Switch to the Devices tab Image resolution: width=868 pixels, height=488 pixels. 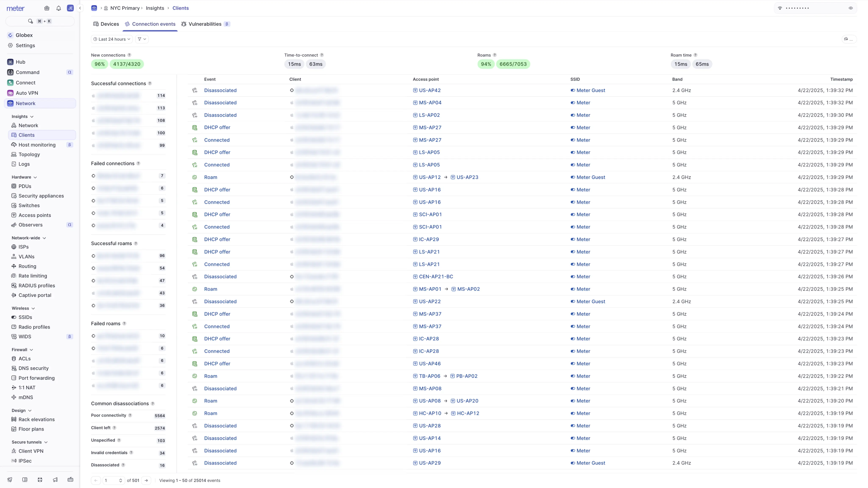coord(106,24)
